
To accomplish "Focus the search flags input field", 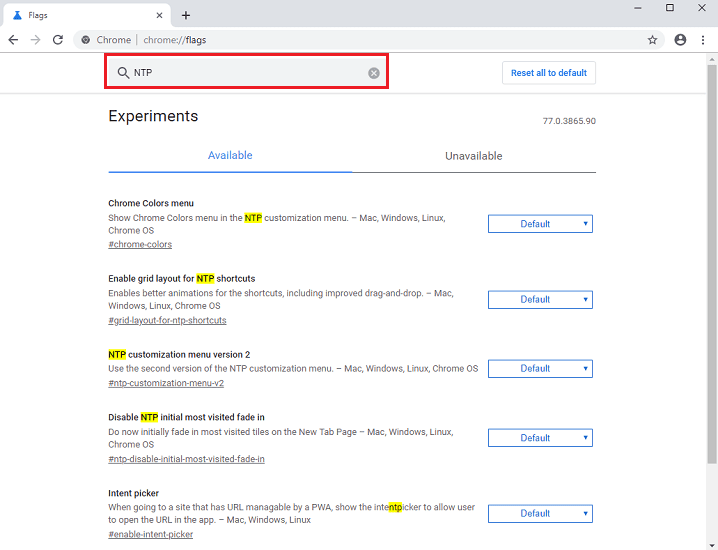I will 246,72.
